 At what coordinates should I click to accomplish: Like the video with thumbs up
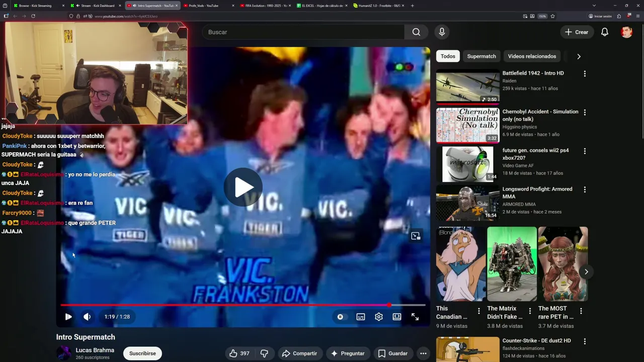click(239, 353)
